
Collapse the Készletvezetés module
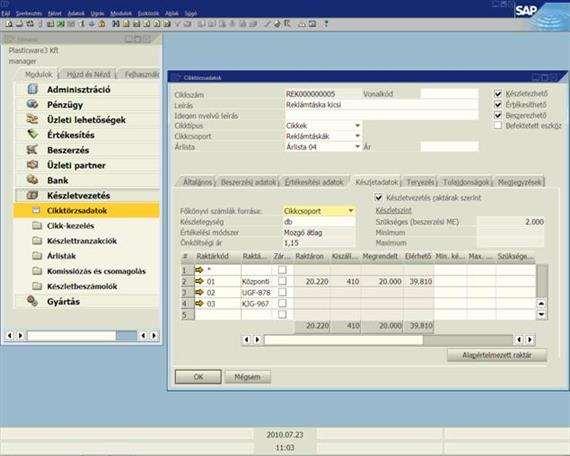(87, 196)
